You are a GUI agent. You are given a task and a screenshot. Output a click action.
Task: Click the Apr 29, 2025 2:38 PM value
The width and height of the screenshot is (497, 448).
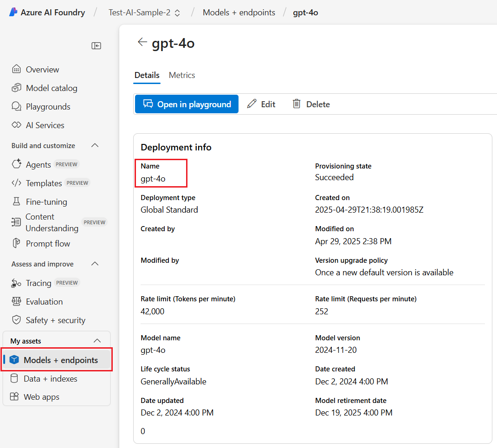click(x=353, y=241)
